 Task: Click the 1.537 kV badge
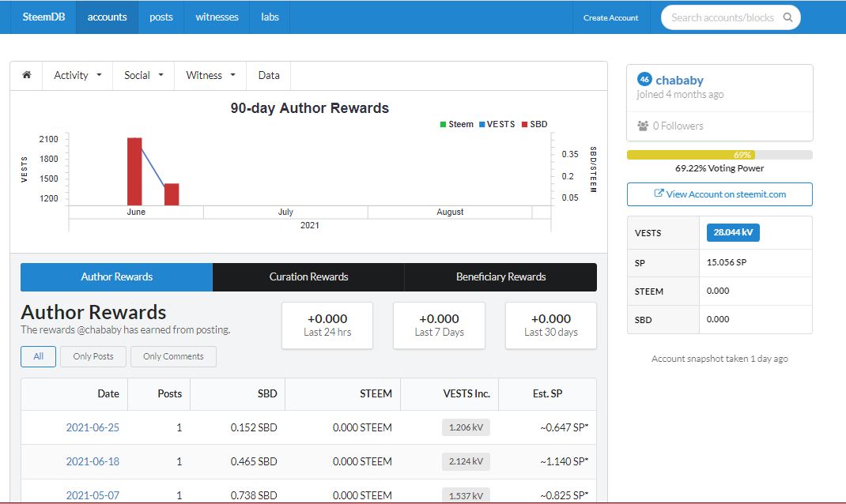(466, 495)
